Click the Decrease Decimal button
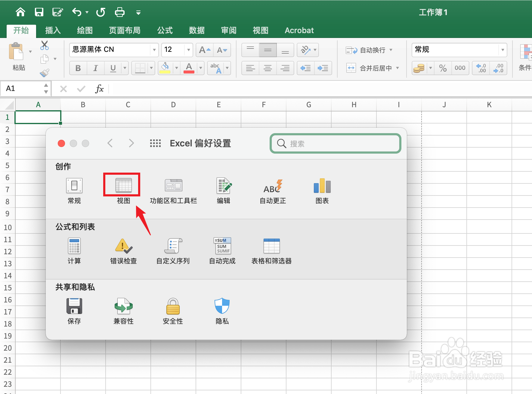 [498, 68]
